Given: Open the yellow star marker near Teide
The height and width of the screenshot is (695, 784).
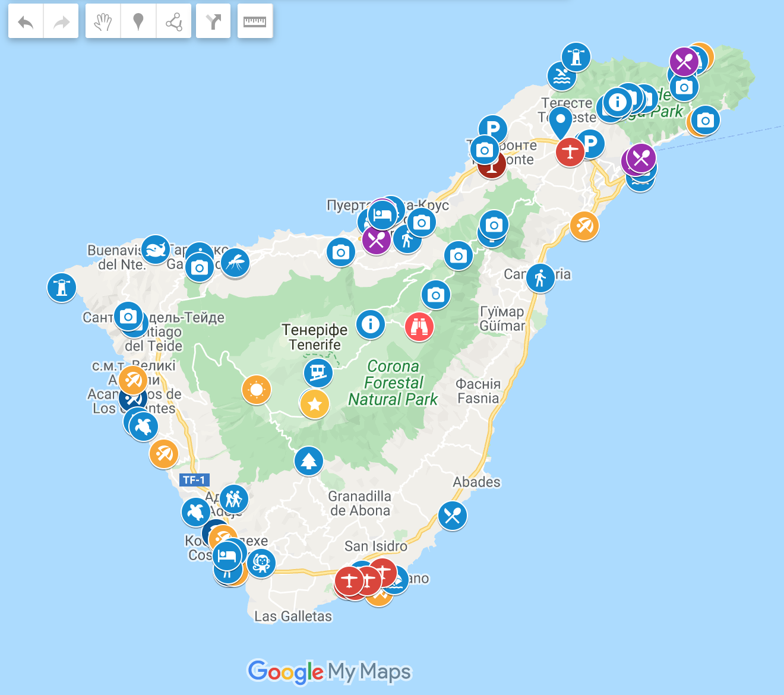Looking at the screenshot, I should click(x=315, y=405).
